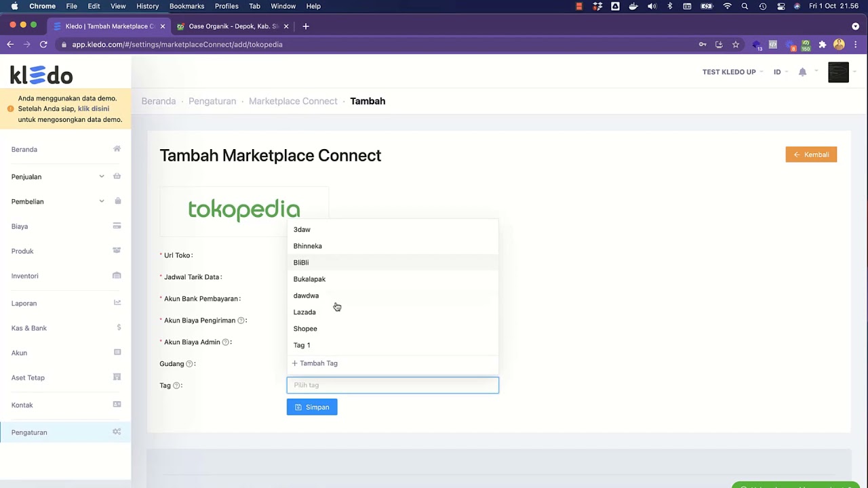Click the Kas & Bank dollar icon
The width and height of the screenshot is (868, 488).
click(x=119, y=327)
